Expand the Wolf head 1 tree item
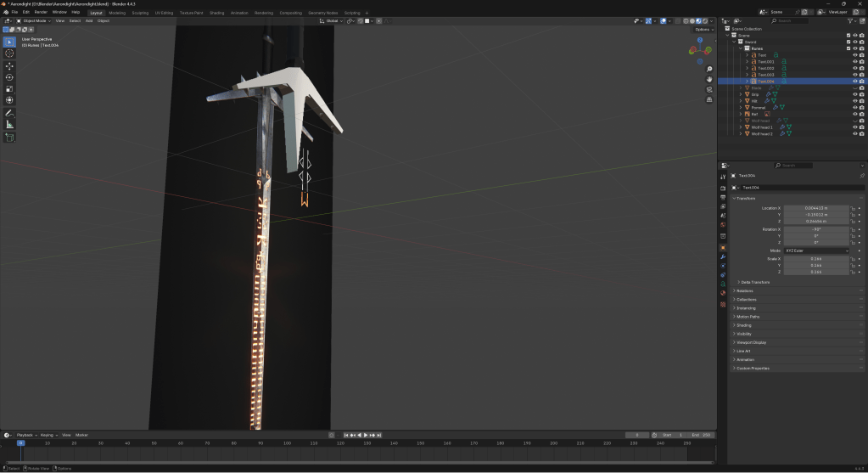Viewport: 868px width, 473px height. point(740,127)
